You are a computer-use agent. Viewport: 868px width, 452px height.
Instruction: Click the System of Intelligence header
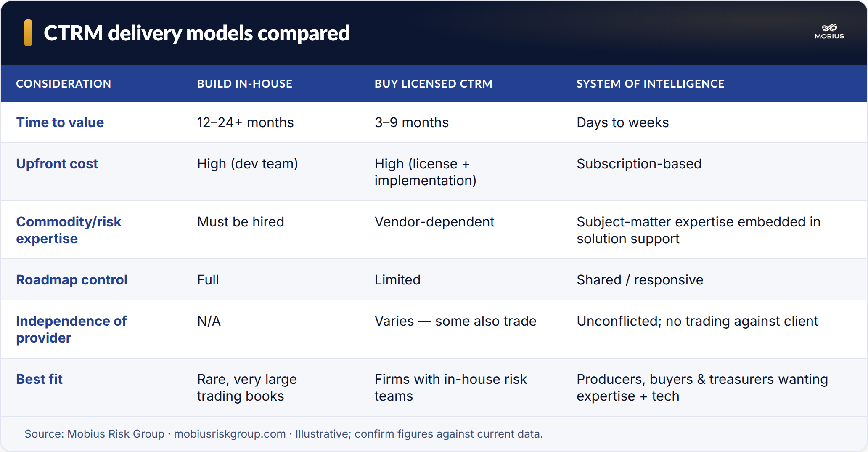651,84
